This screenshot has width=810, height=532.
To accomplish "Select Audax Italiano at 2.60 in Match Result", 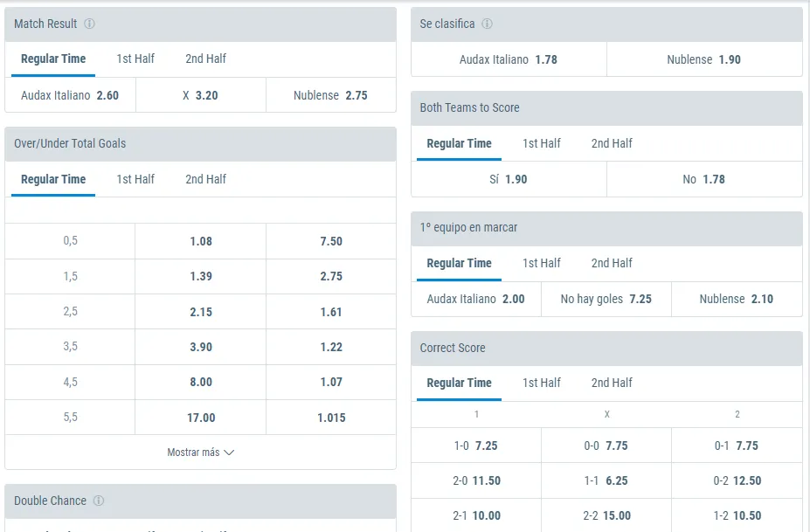I will (x=70, y=95).
